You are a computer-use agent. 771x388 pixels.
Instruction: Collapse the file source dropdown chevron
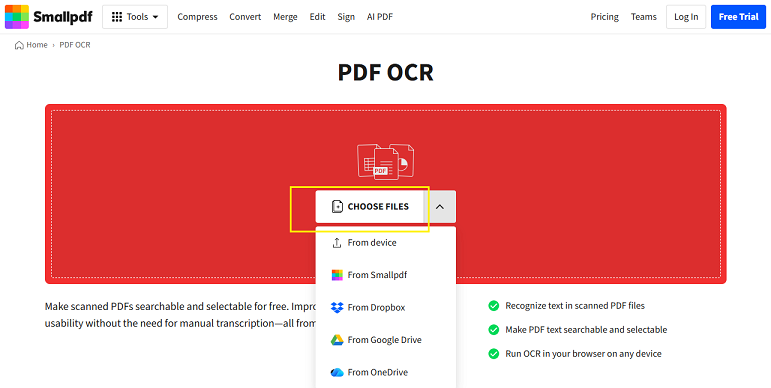[440, 207]
